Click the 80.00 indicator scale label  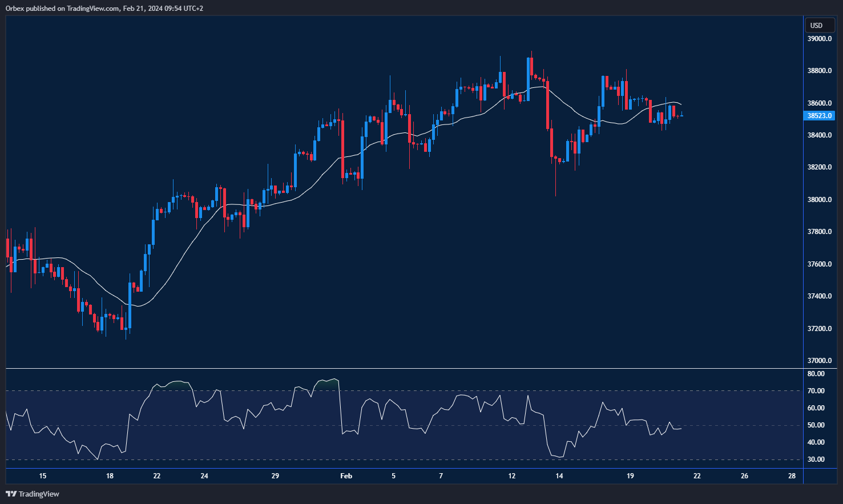coord(816,374)
